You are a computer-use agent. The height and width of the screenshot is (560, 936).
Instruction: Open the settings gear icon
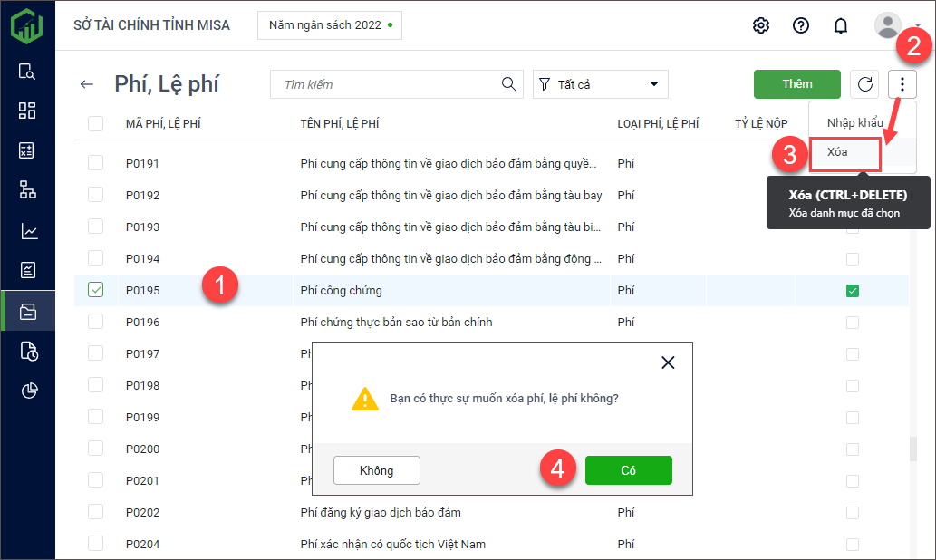761,25
